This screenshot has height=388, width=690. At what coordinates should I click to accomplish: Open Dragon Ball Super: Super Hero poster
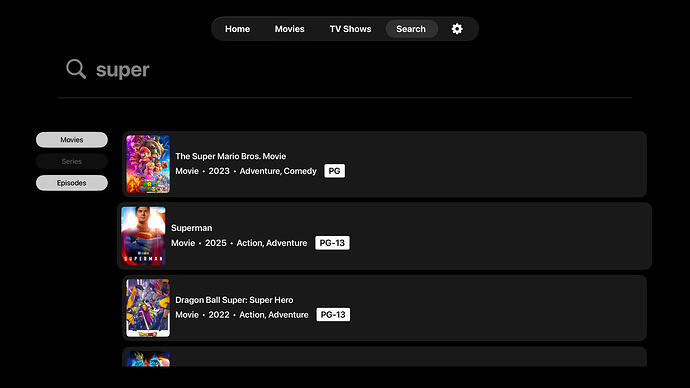(x=148, y=308)
